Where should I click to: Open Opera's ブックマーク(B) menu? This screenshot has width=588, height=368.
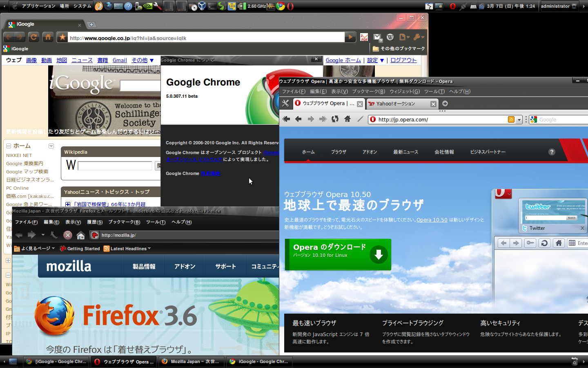pyautogui.click(x=369, y=92)
